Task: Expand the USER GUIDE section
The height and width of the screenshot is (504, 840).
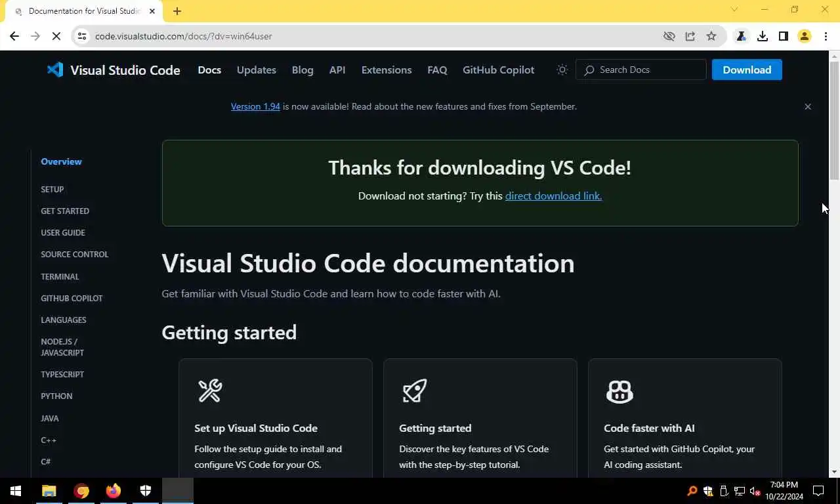Action: [x=63, y=232]
